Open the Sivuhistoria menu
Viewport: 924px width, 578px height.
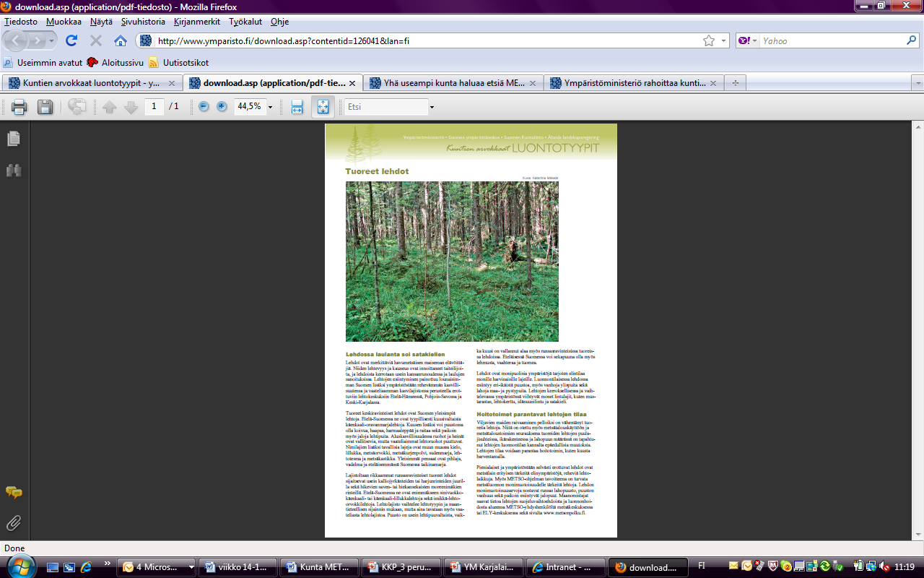click(143, 22)
